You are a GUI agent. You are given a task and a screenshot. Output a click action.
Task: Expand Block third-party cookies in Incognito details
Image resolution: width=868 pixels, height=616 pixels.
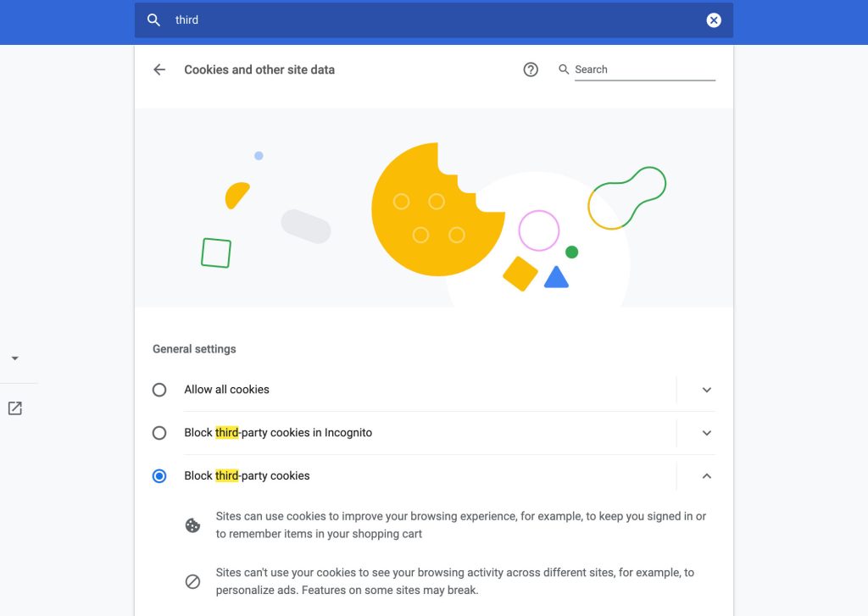(706, 433)
